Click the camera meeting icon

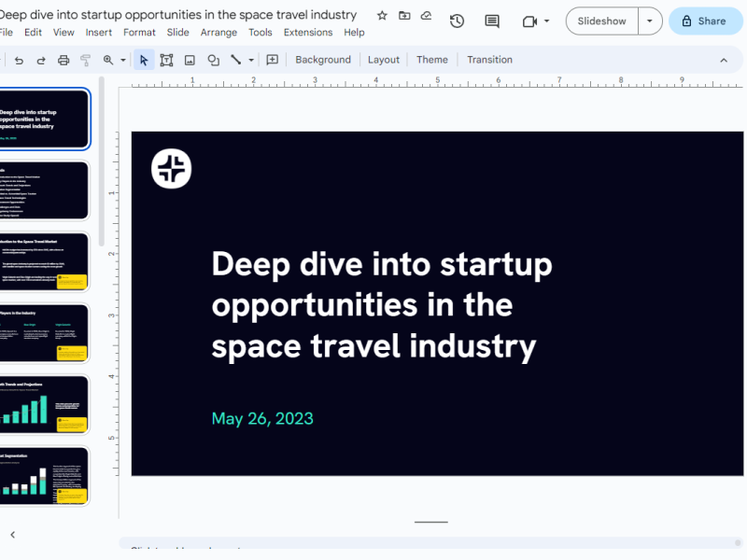tap(529, 21)
